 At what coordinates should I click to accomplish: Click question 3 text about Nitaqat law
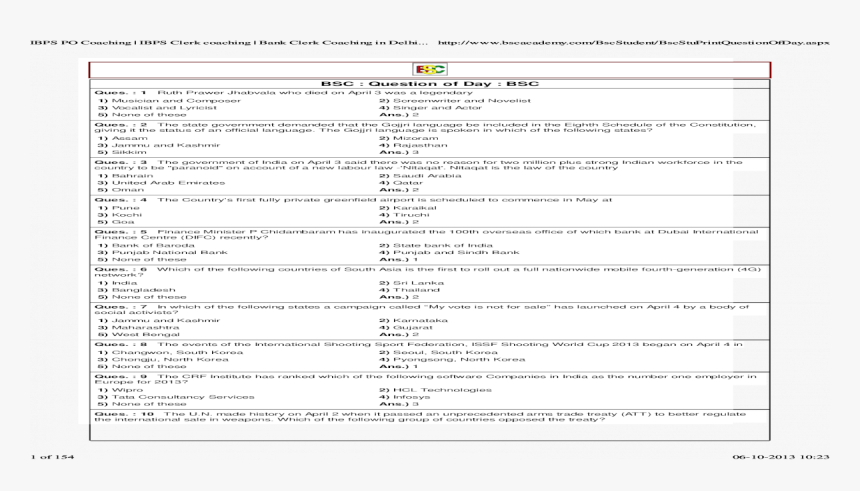click(x=418, y=165)
